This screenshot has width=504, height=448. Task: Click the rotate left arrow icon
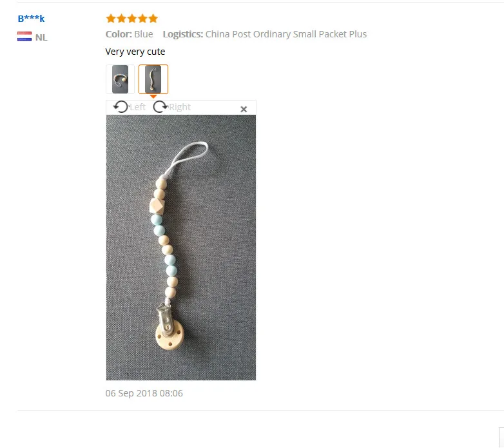(121, 107)
